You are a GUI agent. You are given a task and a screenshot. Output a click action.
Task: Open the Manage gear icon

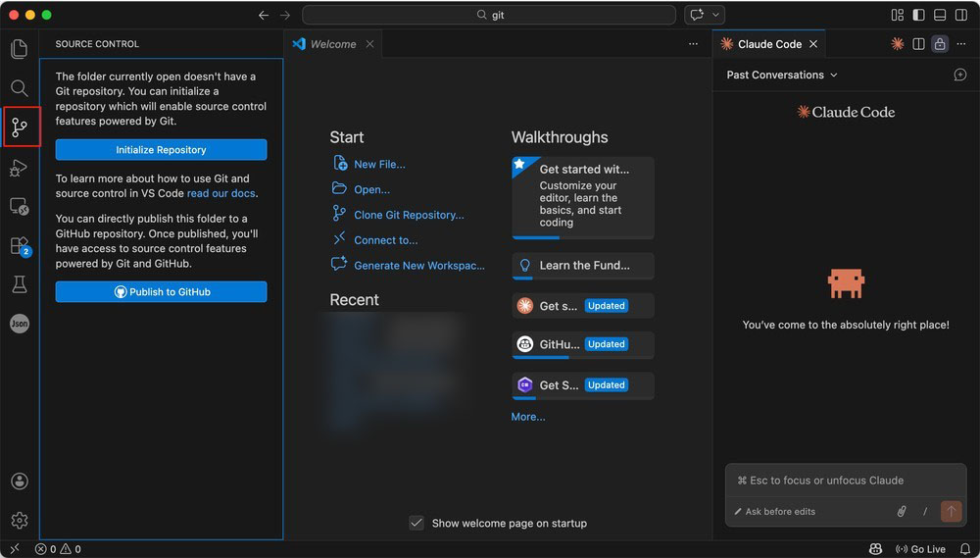tap(20, 520)
